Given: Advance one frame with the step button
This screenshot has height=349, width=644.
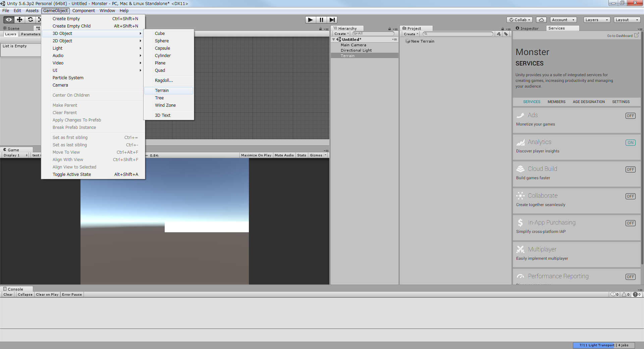Looking at the screenshot, I should (332, 20).
